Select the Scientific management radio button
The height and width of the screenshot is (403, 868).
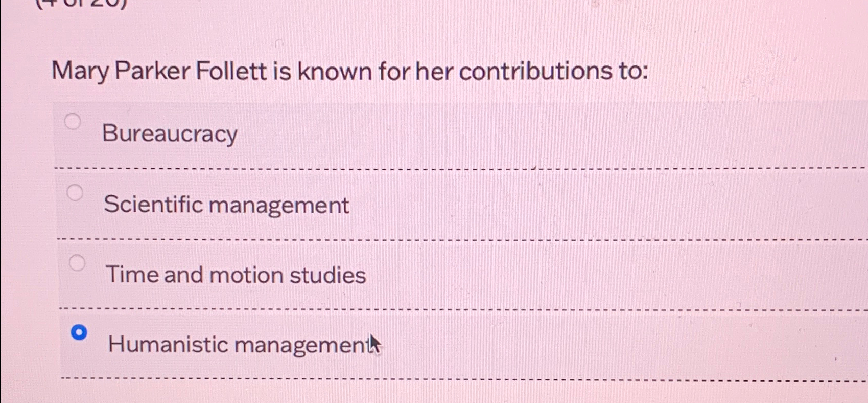76,193
